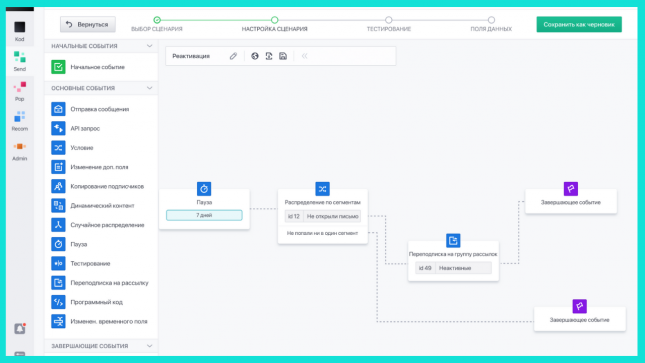Viewport: 645px width, 363px height.
Task: Click the Пауза node timer icon on canvas
Action: point(204,189)
